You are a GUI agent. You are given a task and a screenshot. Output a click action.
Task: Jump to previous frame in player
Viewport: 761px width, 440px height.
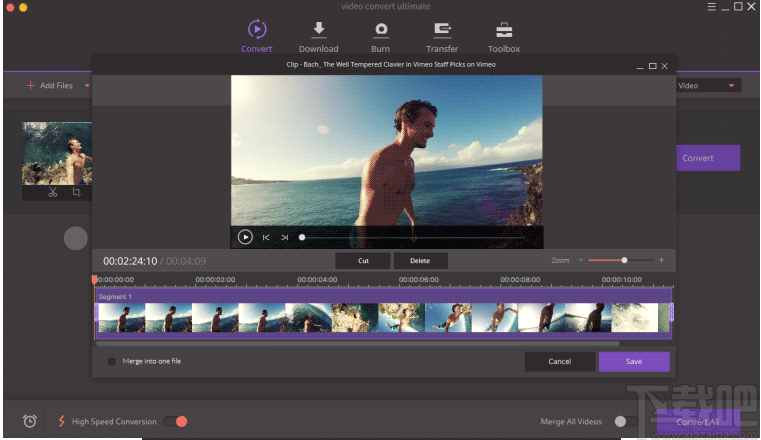tap(266, 238)
